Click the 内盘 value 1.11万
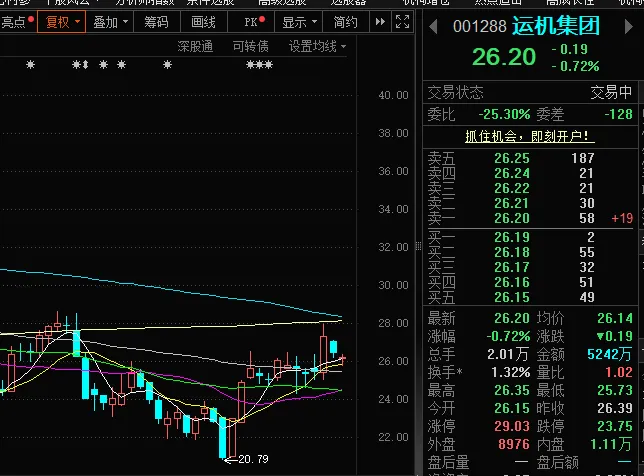 tap(611, 444)
